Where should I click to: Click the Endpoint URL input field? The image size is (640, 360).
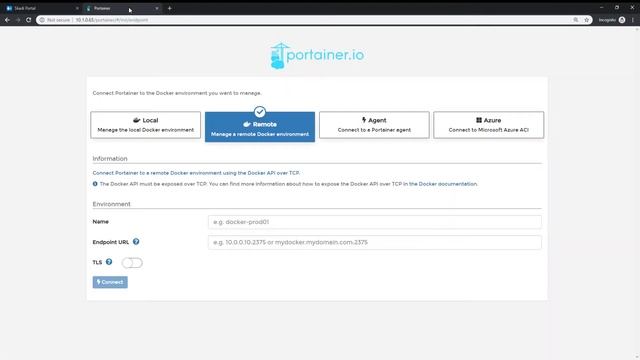tap(375, 242)
